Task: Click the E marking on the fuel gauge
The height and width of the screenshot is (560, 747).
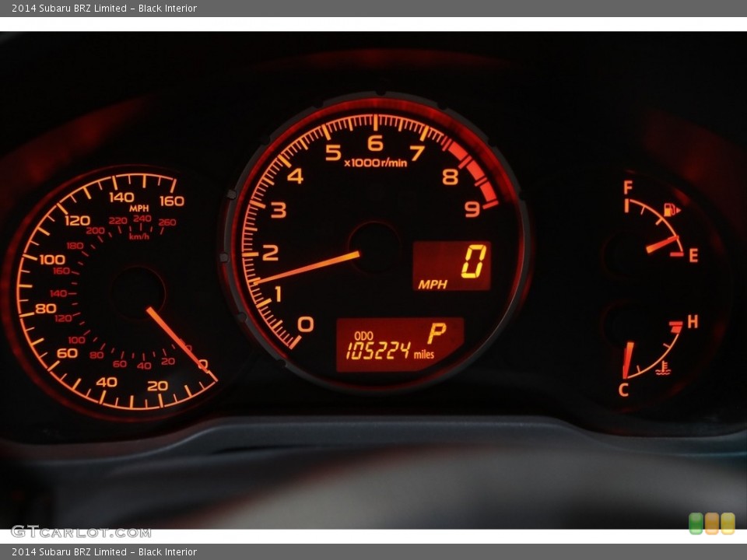Action: [693, 256]
